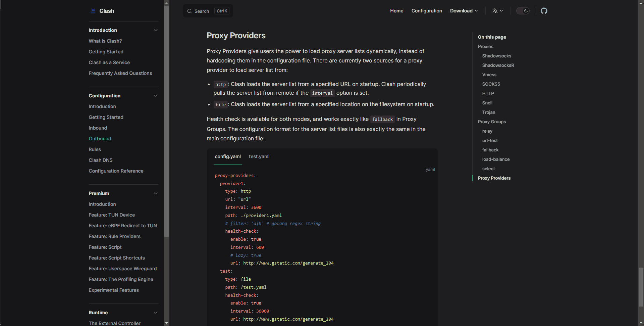Switch to the config.yaml code tab
Image resolution: width=644 pixels, height=326 pixels.
pyautogui.click(x=228, y=156)
